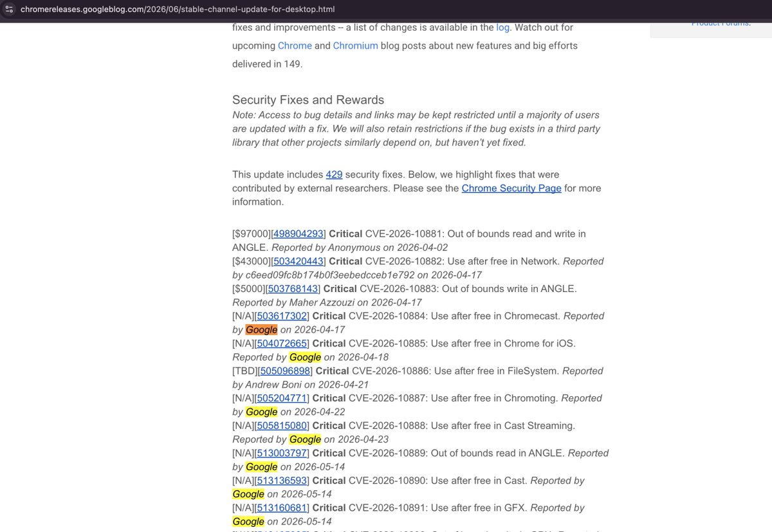This screenshot has width=772, height=532.
Task: Click the '[$5000]' reward amount
Action: (249, 289)
